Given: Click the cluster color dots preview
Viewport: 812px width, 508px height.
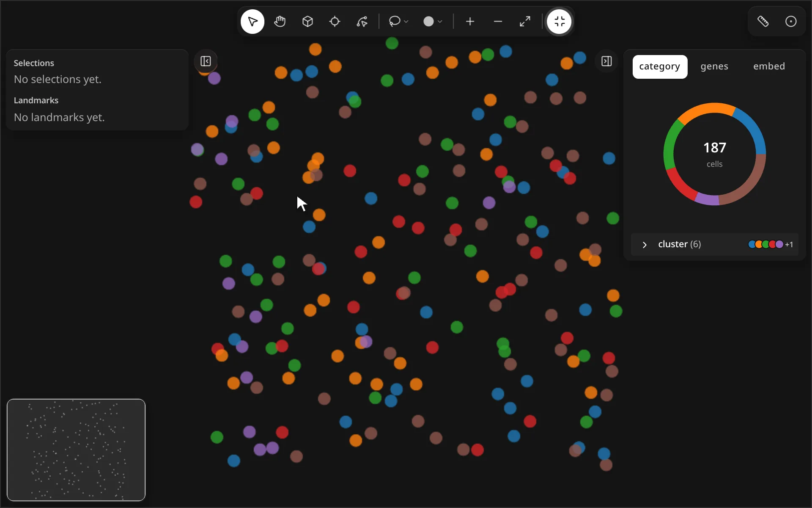Looking at the screenshot, I should click(x=766, y=244).
